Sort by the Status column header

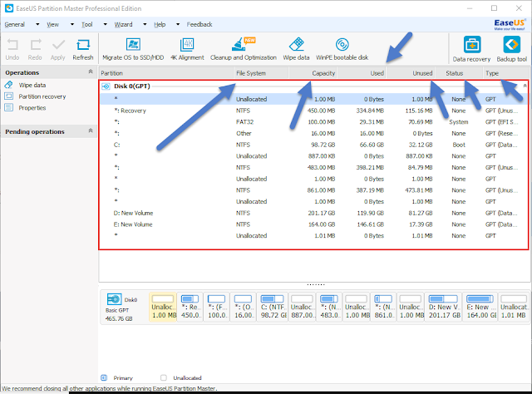(x=459, y=73)
